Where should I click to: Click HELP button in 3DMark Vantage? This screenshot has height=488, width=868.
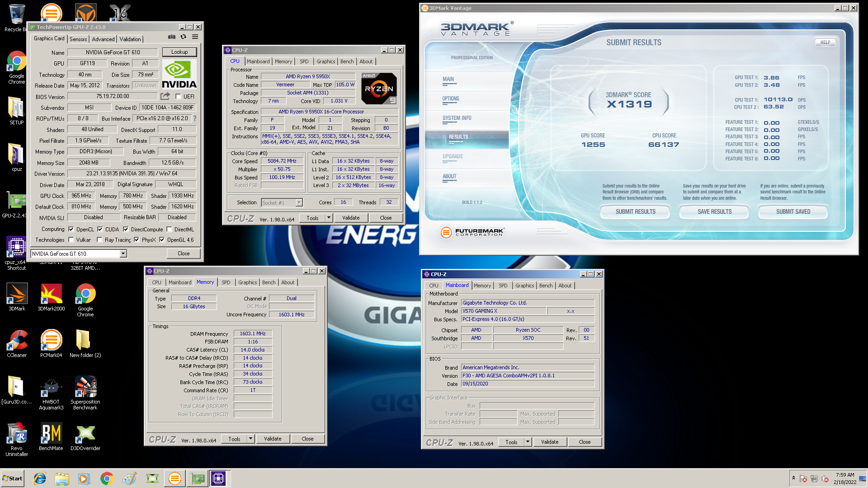(825, 42)
